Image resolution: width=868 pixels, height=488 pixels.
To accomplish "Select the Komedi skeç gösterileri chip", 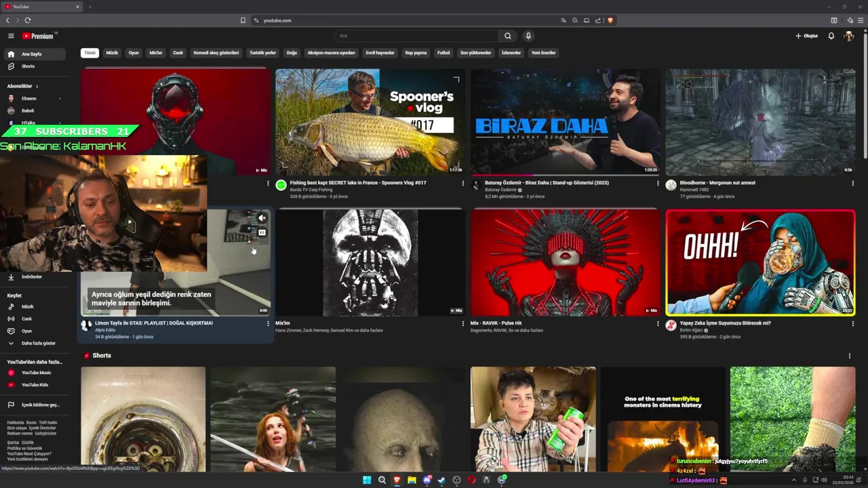I will click(216, 53).
